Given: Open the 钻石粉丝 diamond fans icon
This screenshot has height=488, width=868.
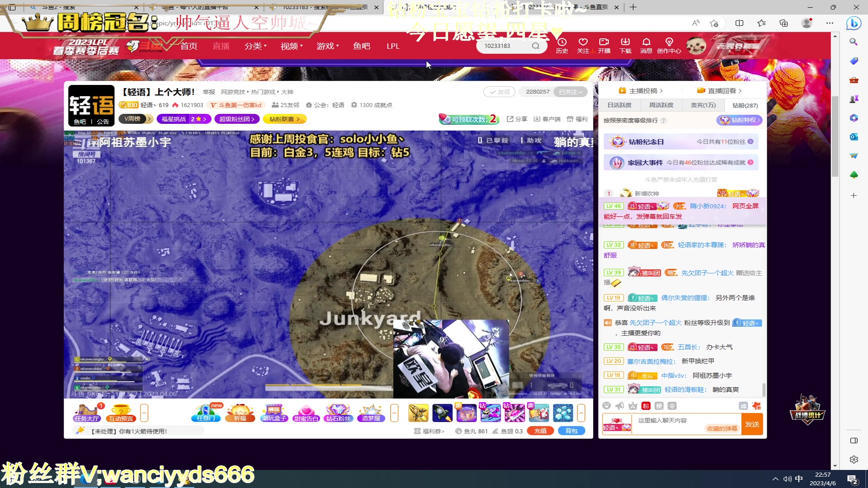Looking at the screenshot, I should 338,413.
